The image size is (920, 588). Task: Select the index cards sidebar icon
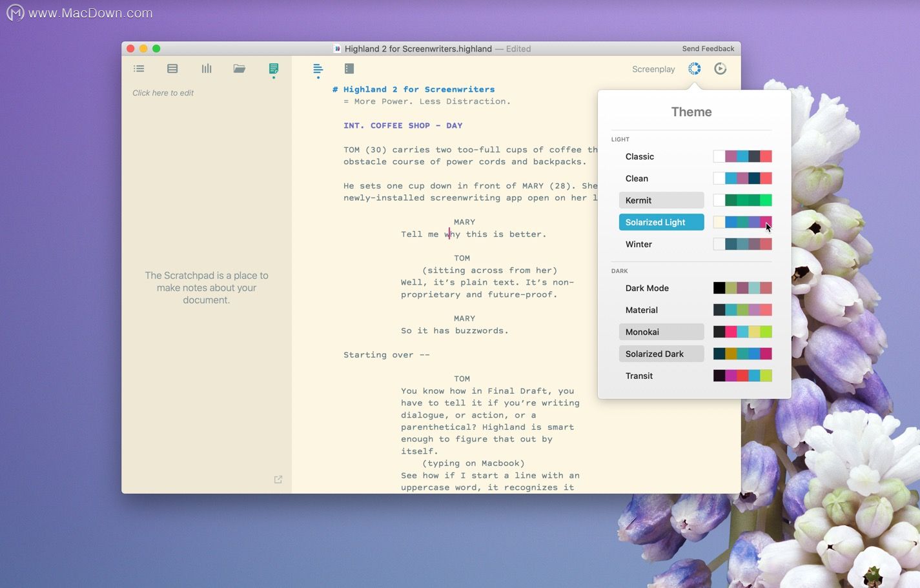172,68
